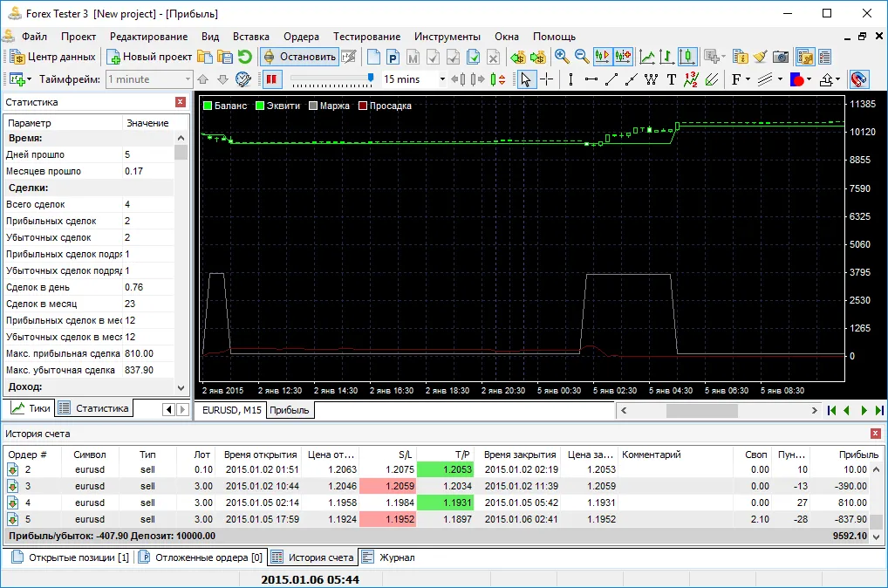Open the Инструменты menu
Viewport: 888px width, 588px height.
coord(447,37)
